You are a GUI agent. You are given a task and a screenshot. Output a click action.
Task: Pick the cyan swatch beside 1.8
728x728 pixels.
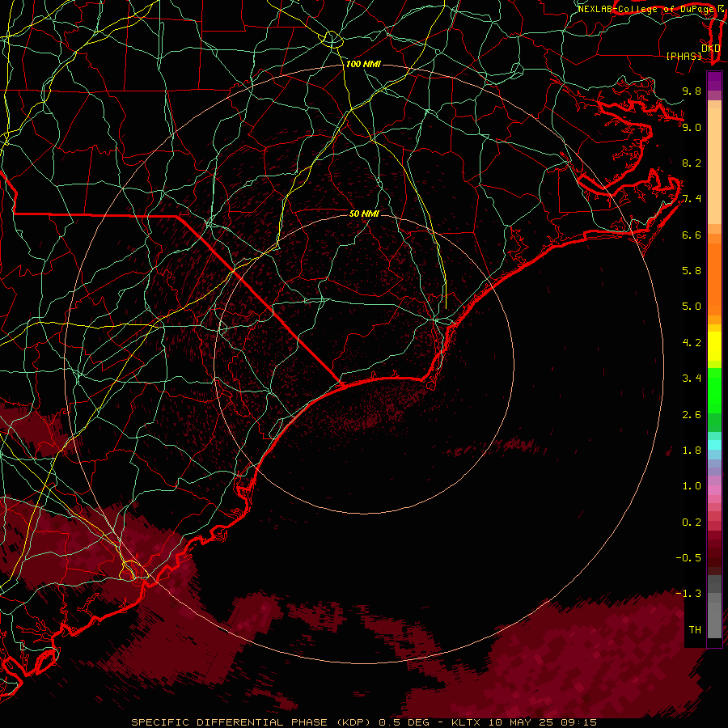tap(714, 445)
